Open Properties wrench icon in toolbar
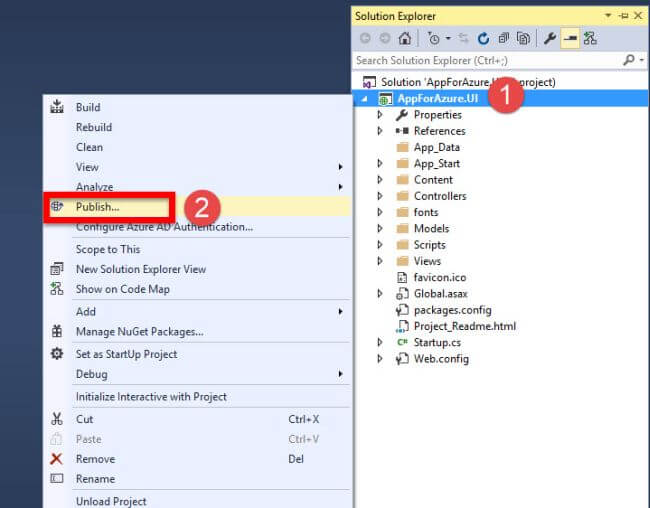 click(x=550, y=39)
